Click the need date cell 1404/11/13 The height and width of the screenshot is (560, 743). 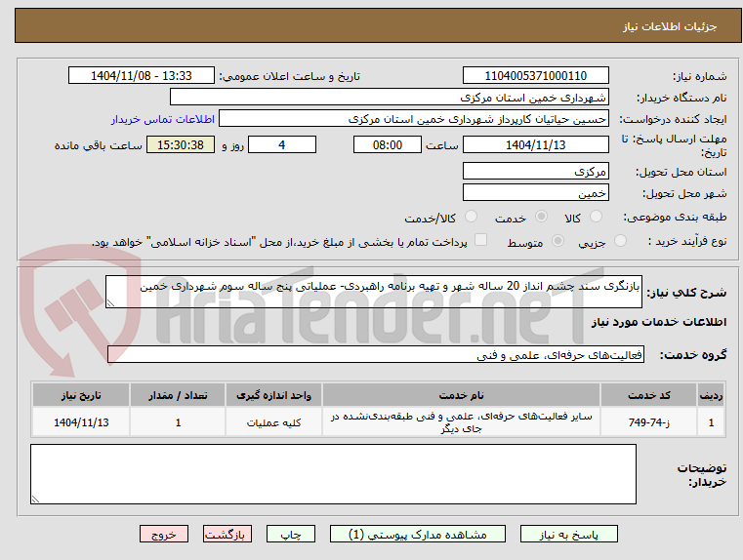[81, 422]
